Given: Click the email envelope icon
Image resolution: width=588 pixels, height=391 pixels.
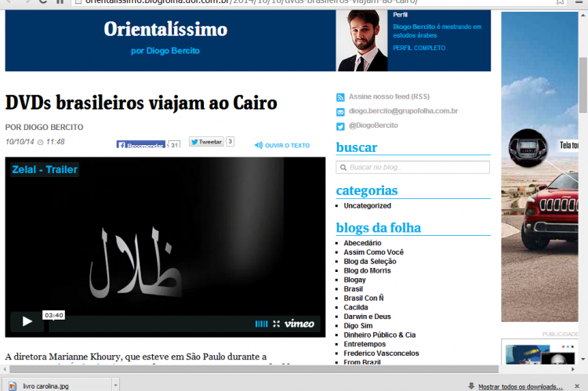Looking at the screenshot, I should click(x=340, y=112).
